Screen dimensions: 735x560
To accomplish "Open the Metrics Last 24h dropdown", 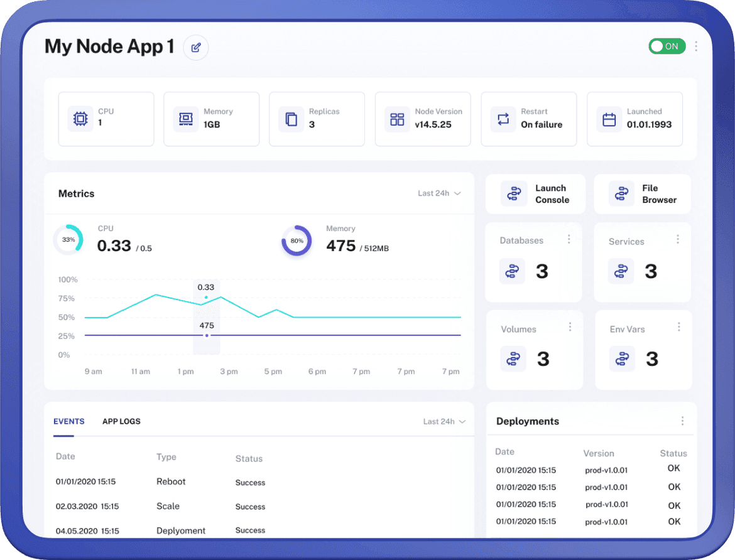I will (x=439, y=193).
